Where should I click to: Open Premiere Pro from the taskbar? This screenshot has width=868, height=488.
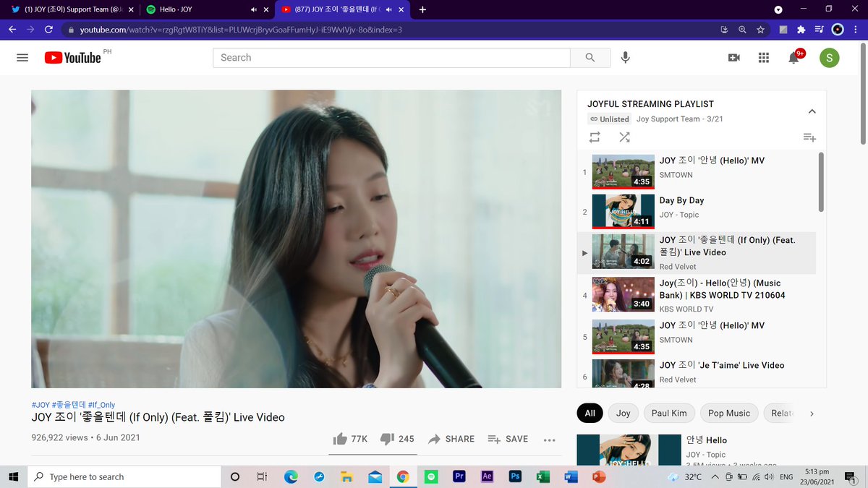459,476
